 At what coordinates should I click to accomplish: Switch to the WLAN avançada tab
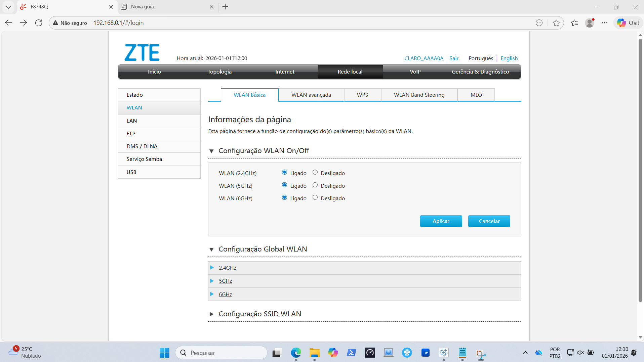tap(311, 95)
